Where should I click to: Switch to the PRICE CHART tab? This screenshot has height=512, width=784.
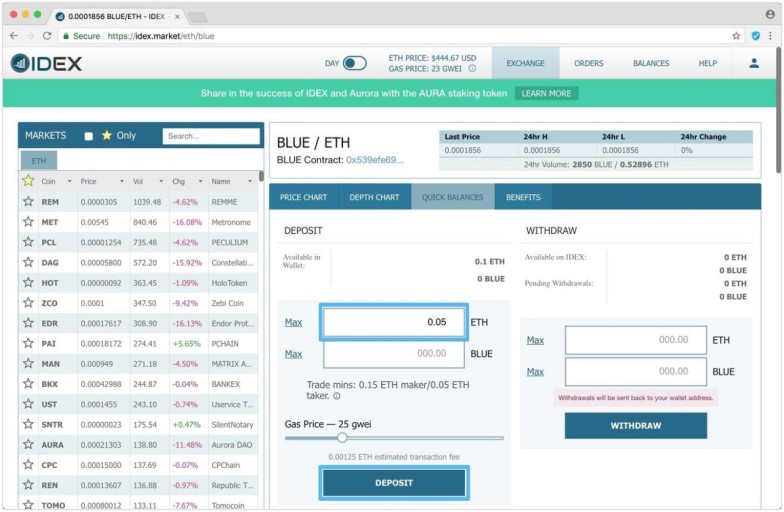click(x=304, y=197)
